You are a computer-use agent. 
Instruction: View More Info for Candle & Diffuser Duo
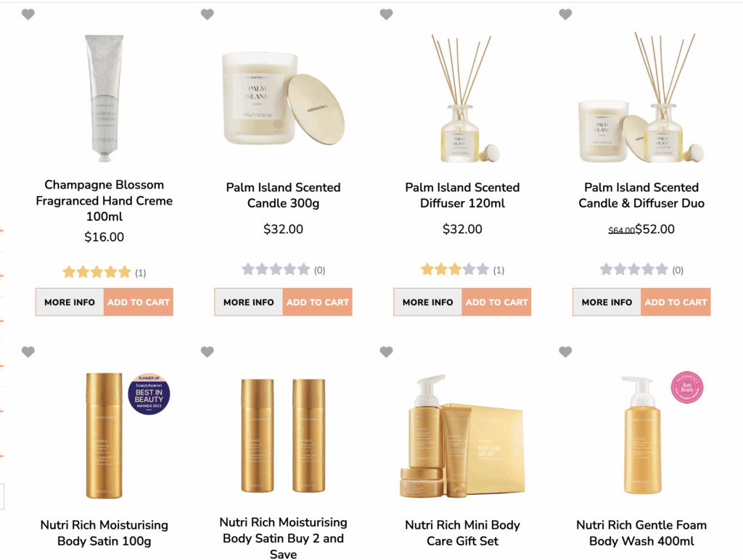607,302
